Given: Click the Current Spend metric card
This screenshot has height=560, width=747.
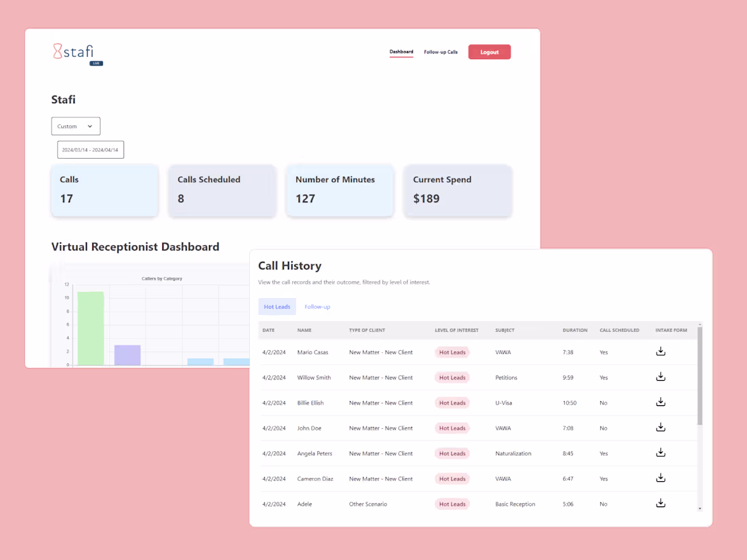Looking at the screenshot, I should [x=458, y=190].
